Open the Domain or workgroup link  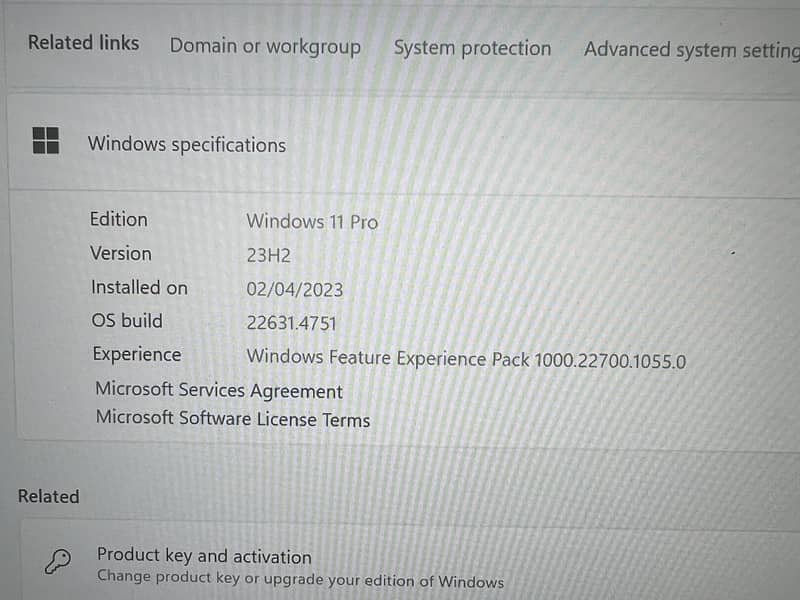coord(265,46)
